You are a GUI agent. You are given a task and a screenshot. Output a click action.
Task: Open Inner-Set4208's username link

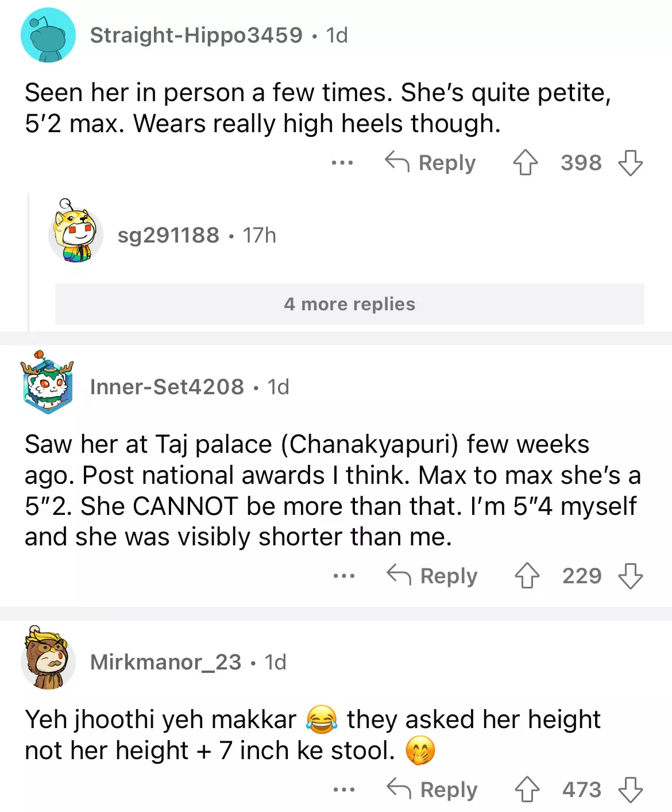(167, 387)
